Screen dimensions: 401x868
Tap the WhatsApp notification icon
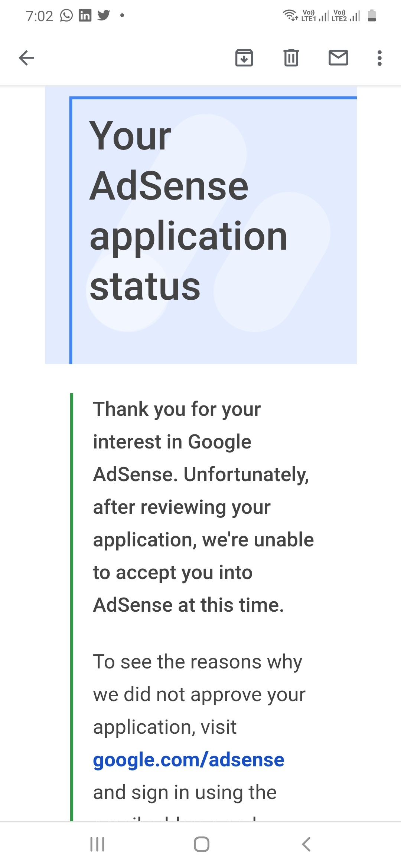(66, 16)
